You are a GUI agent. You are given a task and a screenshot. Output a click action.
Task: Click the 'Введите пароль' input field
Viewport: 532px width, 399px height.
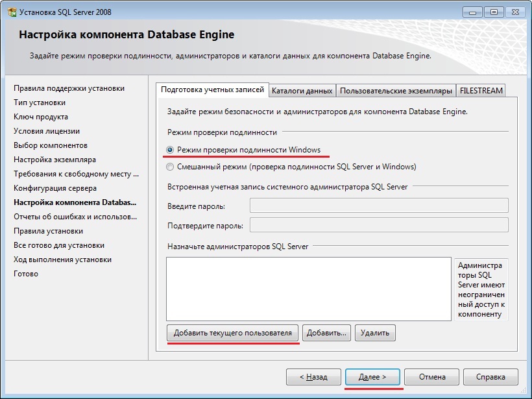coord(379,206)
